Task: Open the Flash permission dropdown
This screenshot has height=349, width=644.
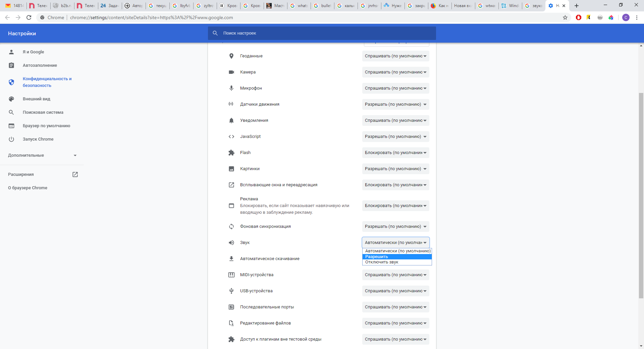Action: pos(395,153)
